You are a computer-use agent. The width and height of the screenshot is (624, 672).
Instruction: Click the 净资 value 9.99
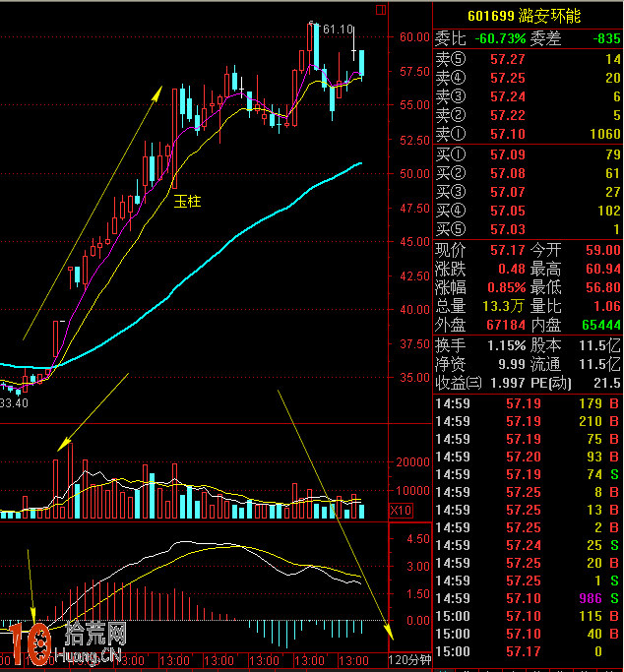(512, 364)
